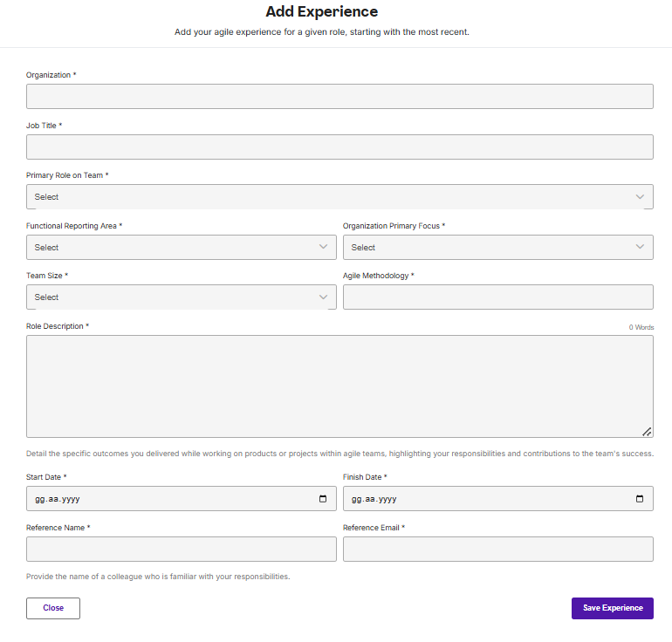Screen dimensions: 672x642
Task: Open the Finish Date calendar picker icon
Action: click(x=640, y=499)
